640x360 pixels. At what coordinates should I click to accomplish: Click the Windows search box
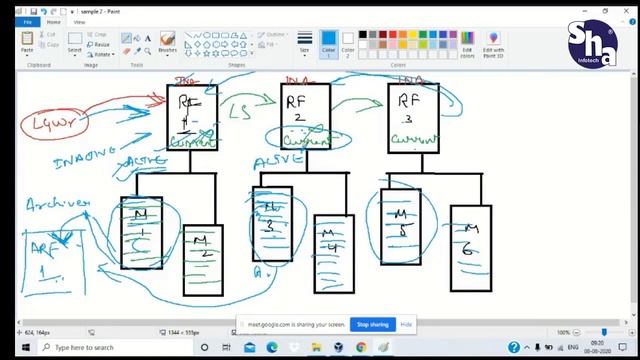point(116,347)
